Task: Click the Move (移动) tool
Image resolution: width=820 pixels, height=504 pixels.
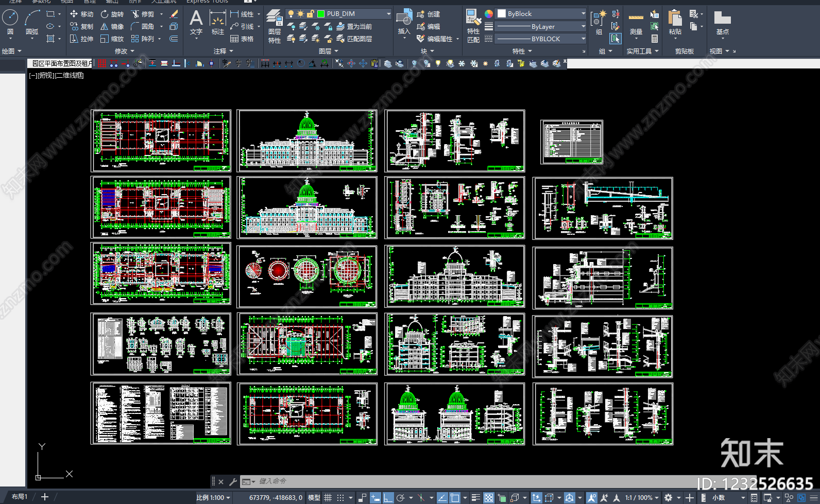Action: point(81,14)
